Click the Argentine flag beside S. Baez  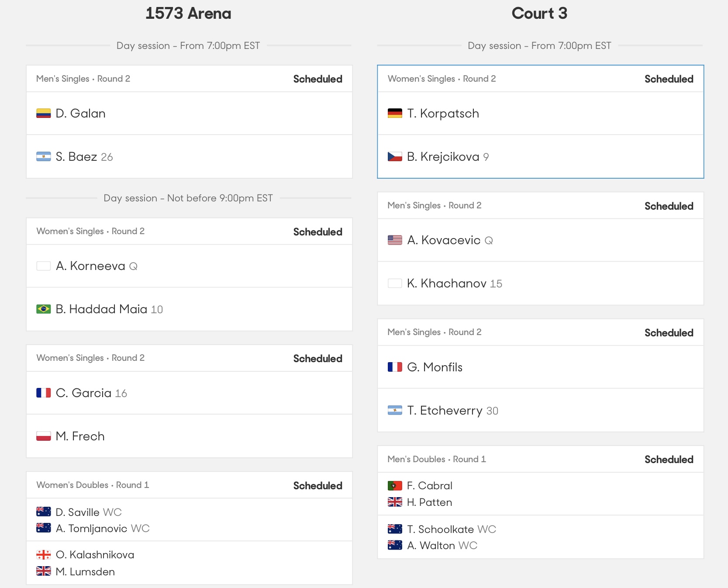(x=43, y=157)
